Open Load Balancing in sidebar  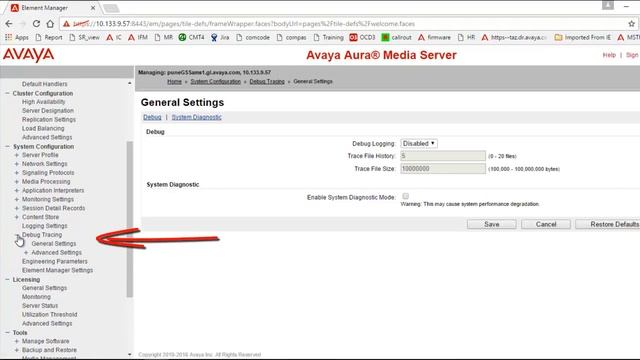click(43, 128)
